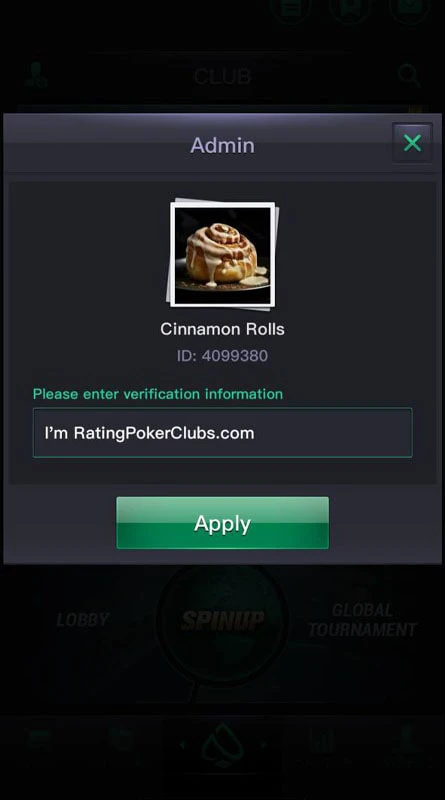Tap the dimmed rightmost circular icon at top
445x800 pixels.
tap(409, 10)
